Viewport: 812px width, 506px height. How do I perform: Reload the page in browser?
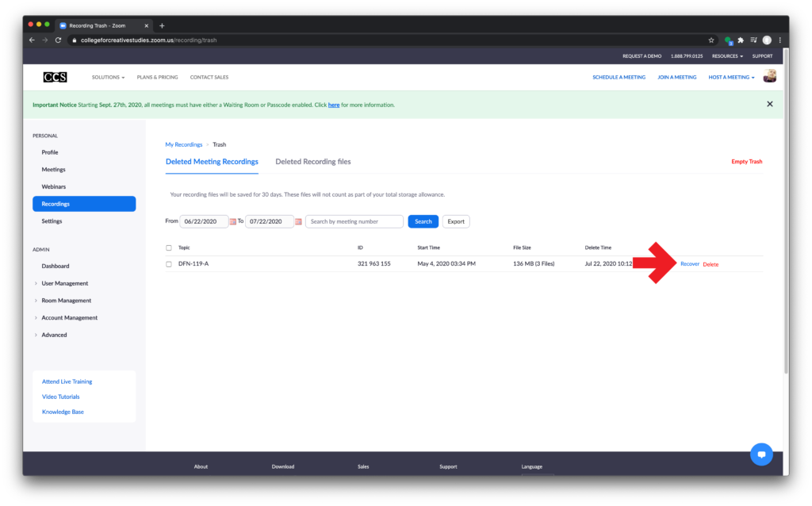pyautogui.click(x=58, y=40)
